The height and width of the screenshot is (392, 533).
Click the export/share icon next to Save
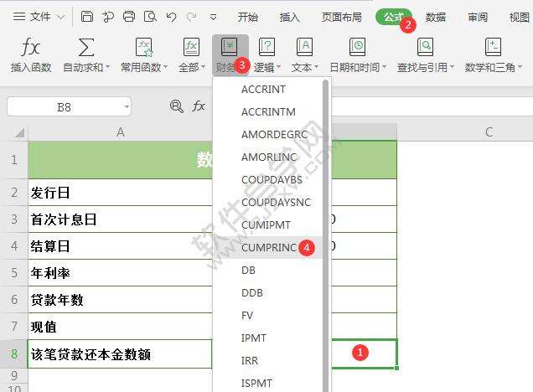(x=108, y=17)
